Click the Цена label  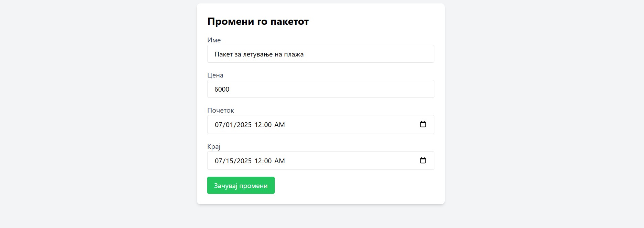(215, 75)
